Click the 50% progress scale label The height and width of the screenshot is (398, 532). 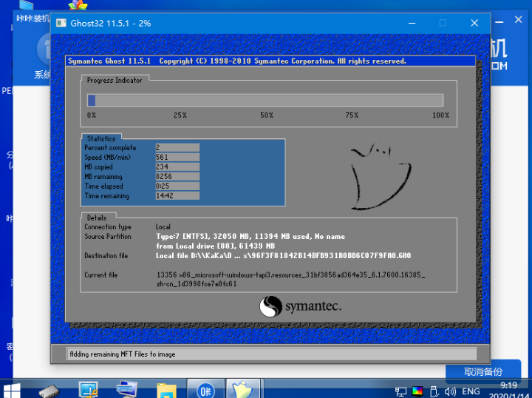267,115
